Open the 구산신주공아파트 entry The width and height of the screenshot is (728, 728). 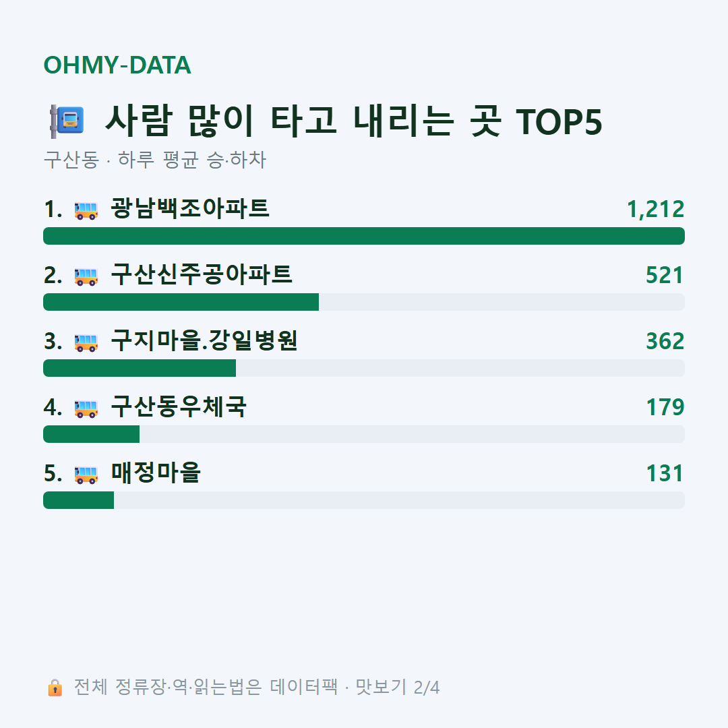click(201, 274)
